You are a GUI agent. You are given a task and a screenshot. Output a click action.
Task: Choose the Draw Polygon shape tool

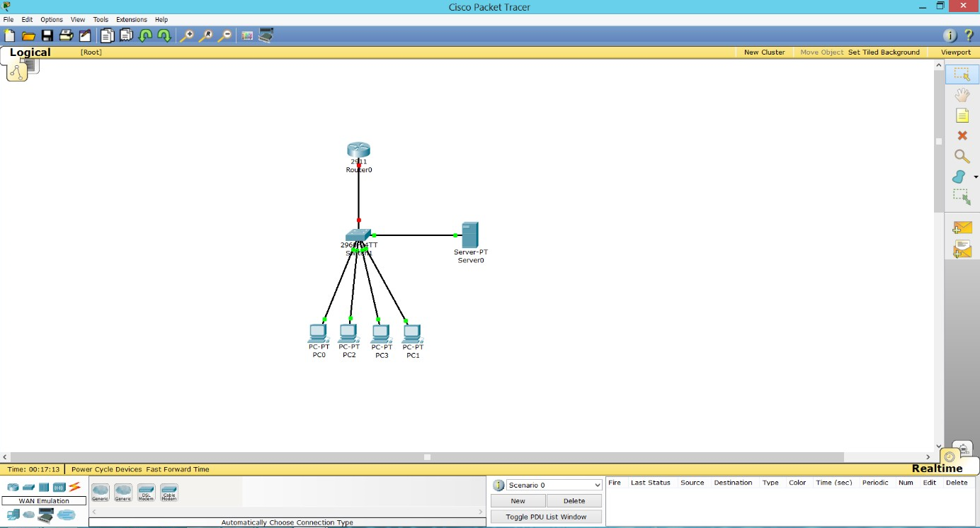pyautogui.click(x=959, y=176)
